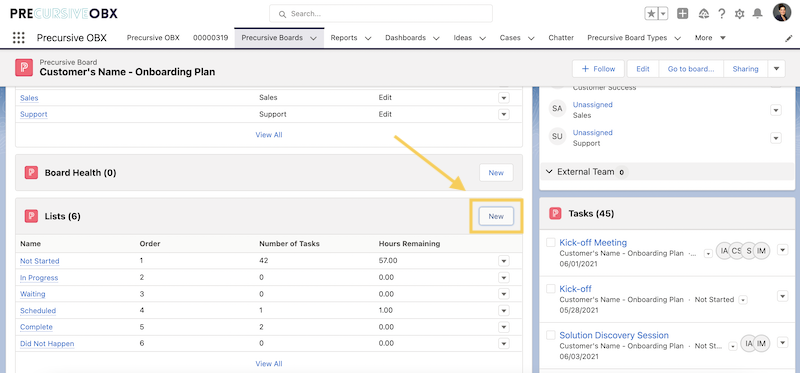The height and width of the screenshot is (373, 800).
Task: Switch to the Precursive OBX tab
Action: pyautogui.click(x=153, y=38)
